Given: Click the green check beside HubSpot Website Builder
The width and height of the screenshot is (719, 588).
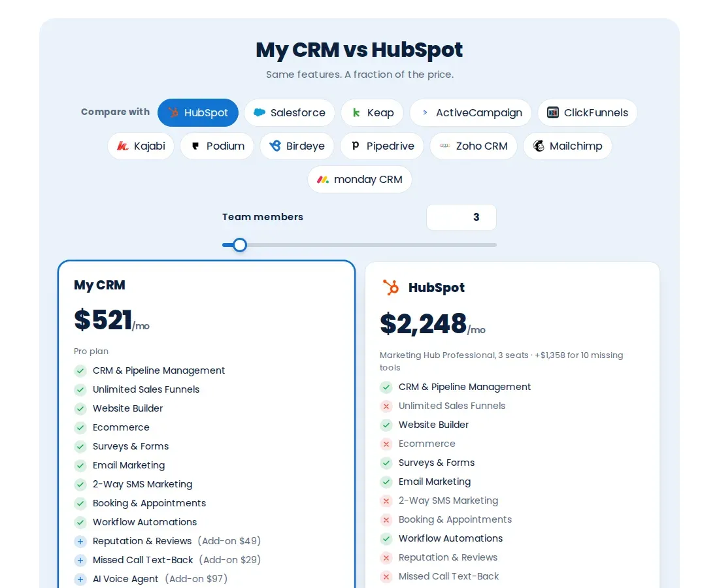Looking at the screenshot, I should pos(386,425).
